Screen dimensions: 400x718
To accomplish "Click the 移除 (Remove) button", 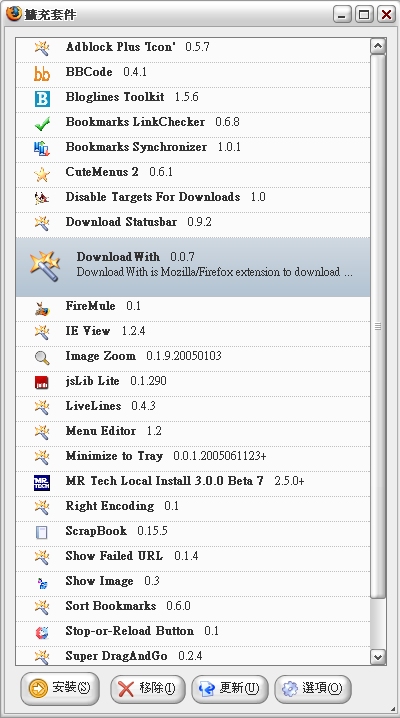I will [147, 688].
